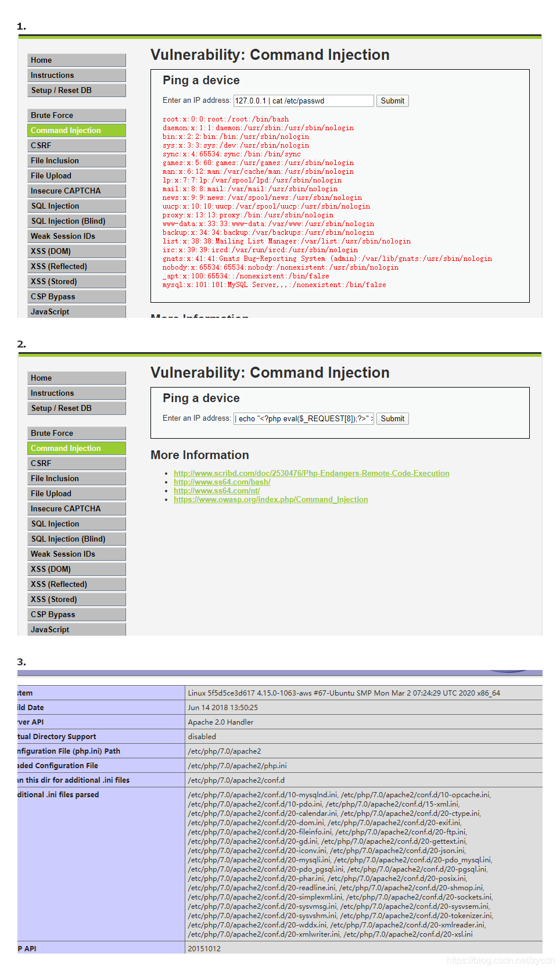Screen dimensions: 560x971
Task: Open Instructions in screenshot 1 sidebar
Action: [76, 75]
